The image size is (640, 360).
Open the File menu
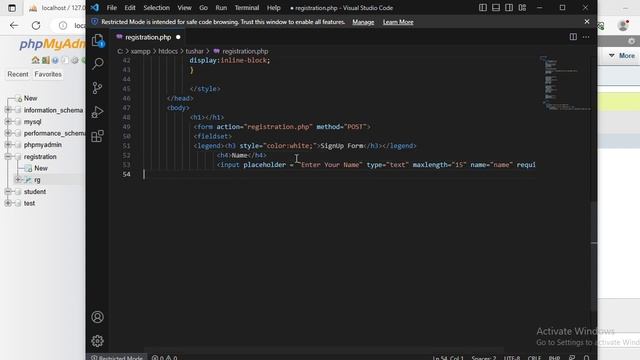[x=111, y=8]
